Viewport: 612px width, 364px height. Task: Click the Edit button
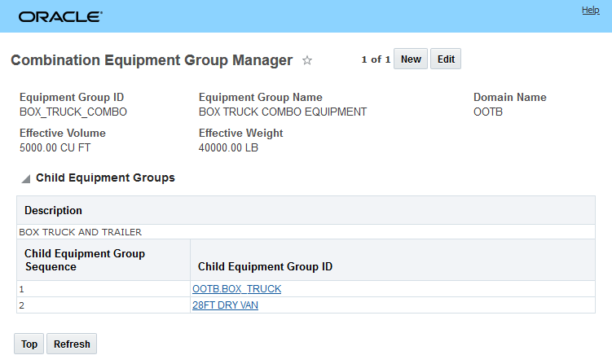coord(446,59)
